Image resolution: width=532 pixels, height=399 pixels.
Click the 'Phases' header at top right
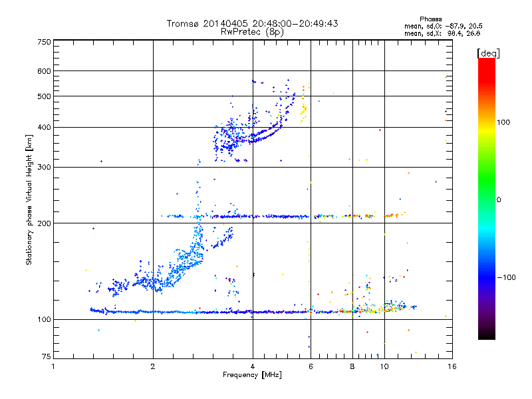[x=430, y=19]
